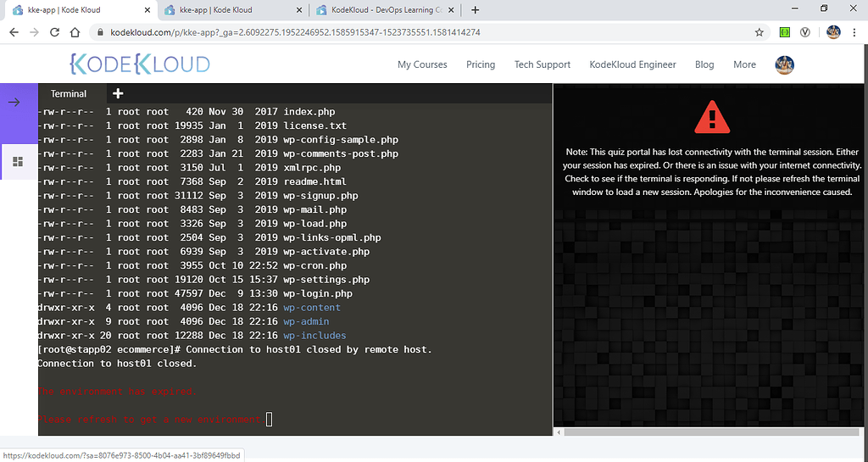This screenshot has height=462, width=868.
Task: Click the readme.html file name
Action: pos(315,181)
